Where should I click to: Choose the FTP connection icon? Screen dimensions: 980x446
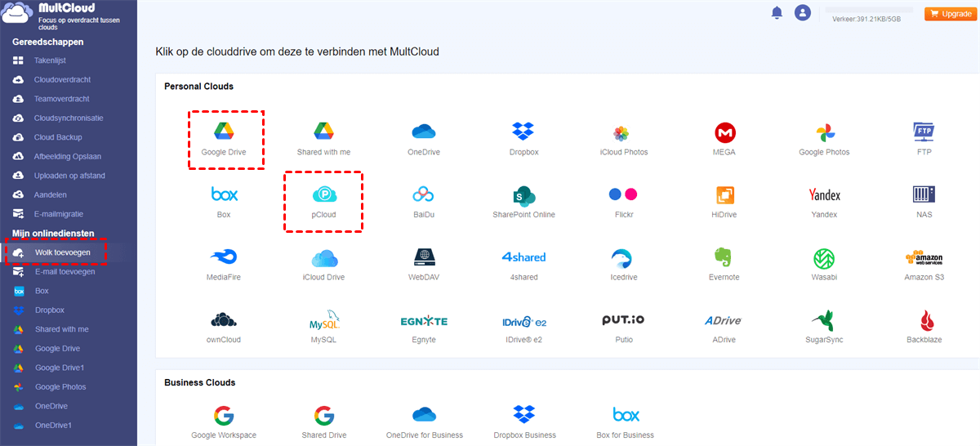tap(924, 131)
